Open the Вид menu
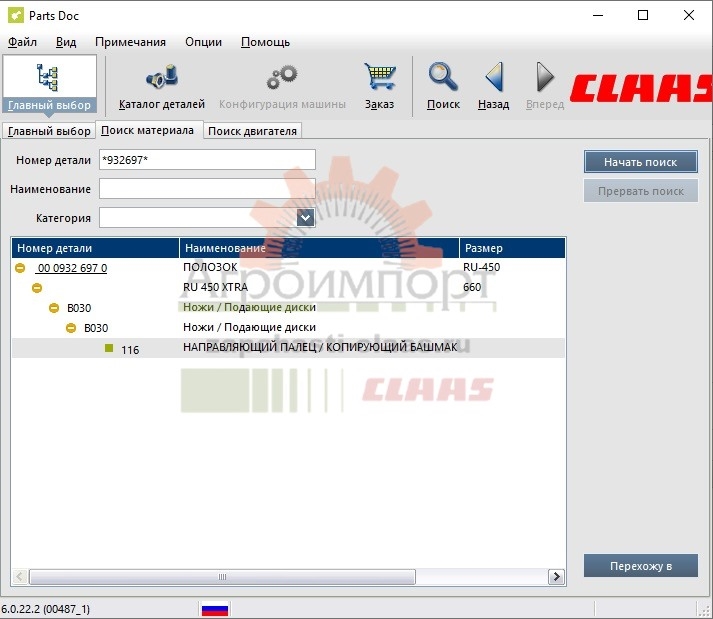Viewport: 713px width, 619px height. click(66, 42)
